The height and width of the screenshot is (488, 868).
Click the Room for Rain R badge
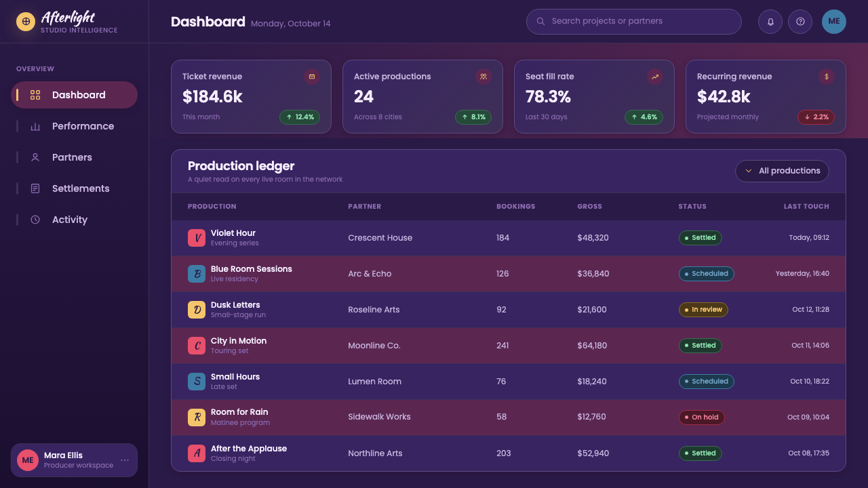click(197, 418)
